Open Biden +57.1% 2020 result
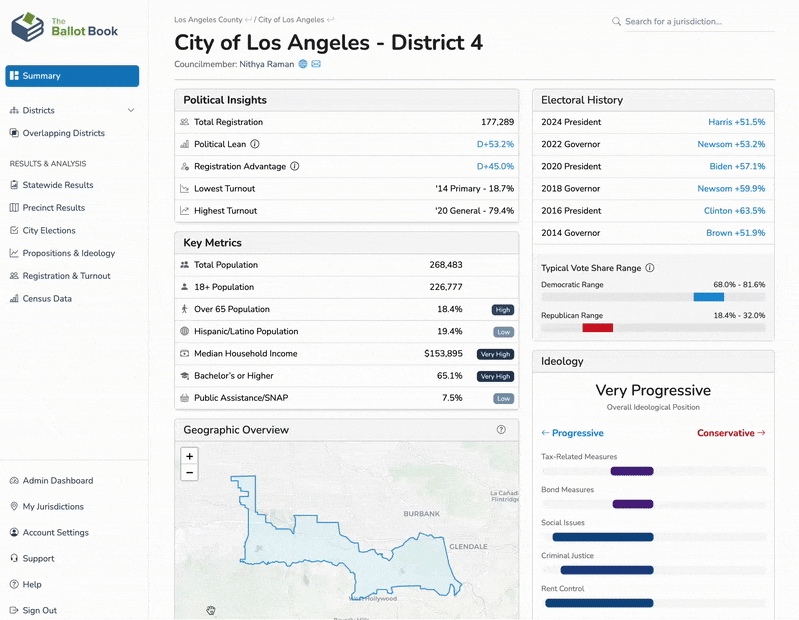The image size is (799, 620). click(x=737, y=166)
